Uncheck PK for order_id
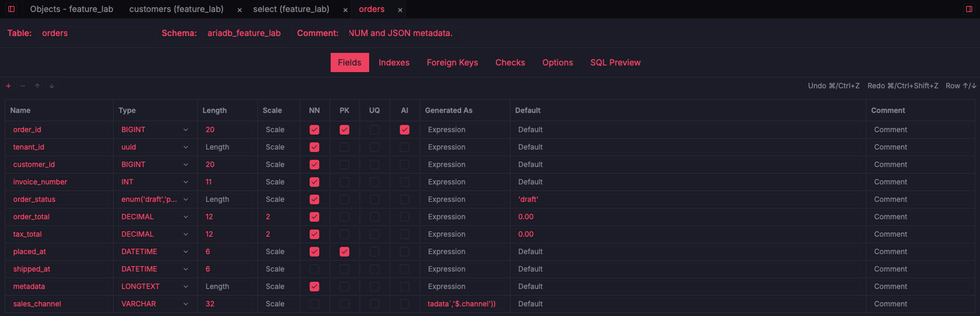 (345, 130)
